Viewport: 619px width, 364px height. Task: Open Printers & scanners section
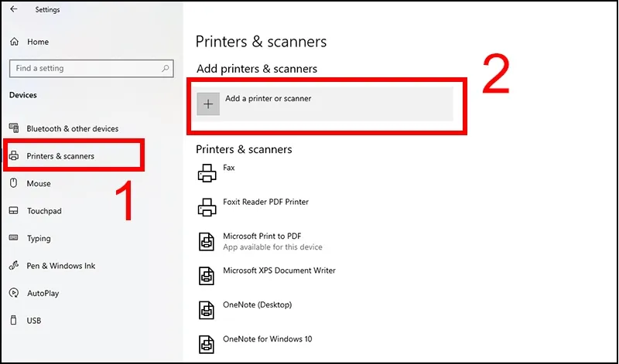pyautogui.click(x=60, y=156)
